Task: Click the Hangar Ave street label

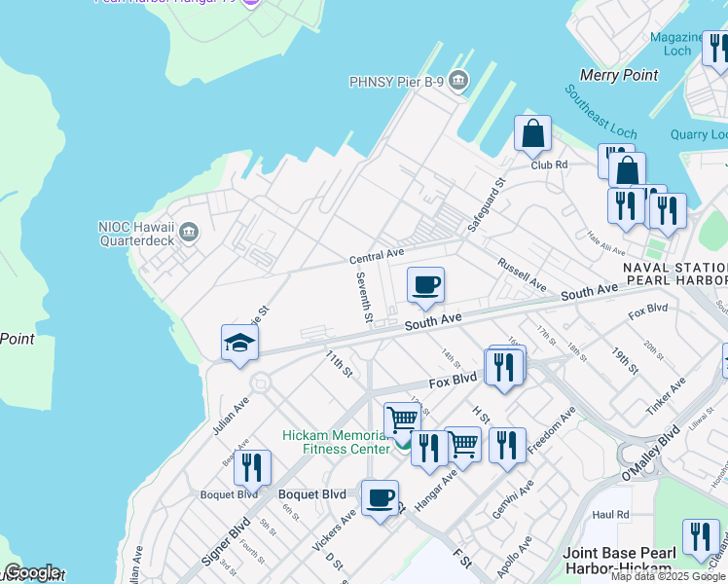Action: click(x=436, y=491)
